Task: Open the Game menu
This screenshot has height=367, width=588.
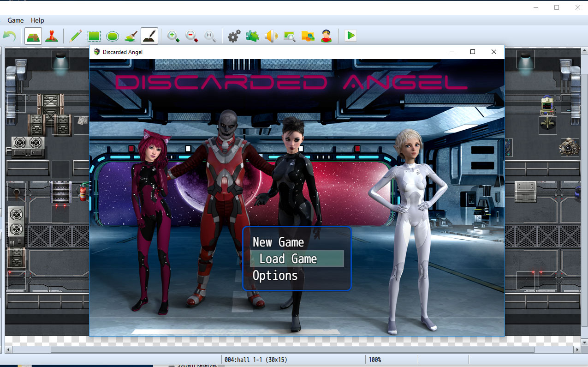Action: point(16,20)
